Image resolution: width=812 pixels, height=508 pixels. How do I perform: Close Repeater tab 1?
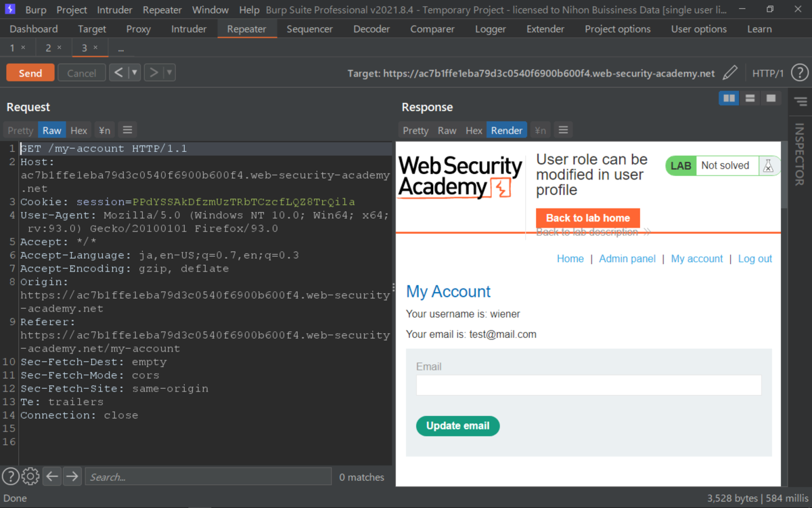(x=23, y=47)
